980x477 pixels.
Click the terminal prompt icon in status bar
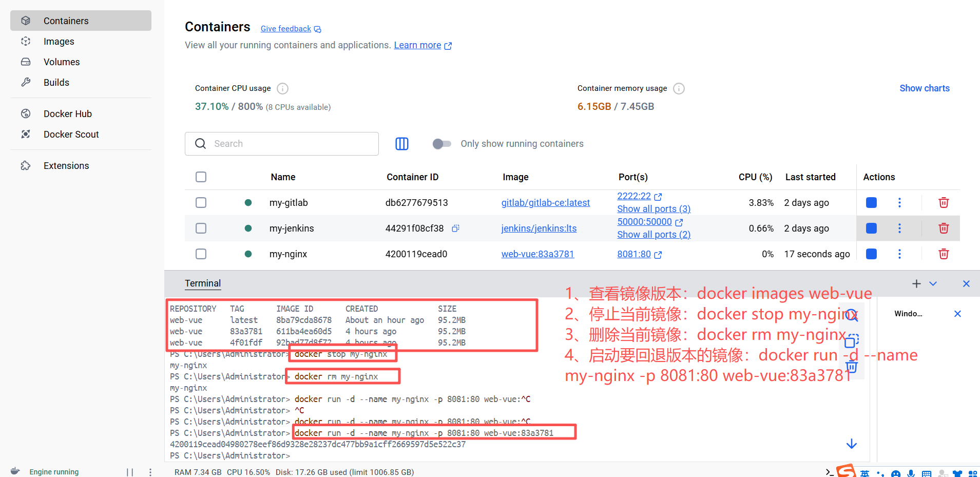[829, 472]
